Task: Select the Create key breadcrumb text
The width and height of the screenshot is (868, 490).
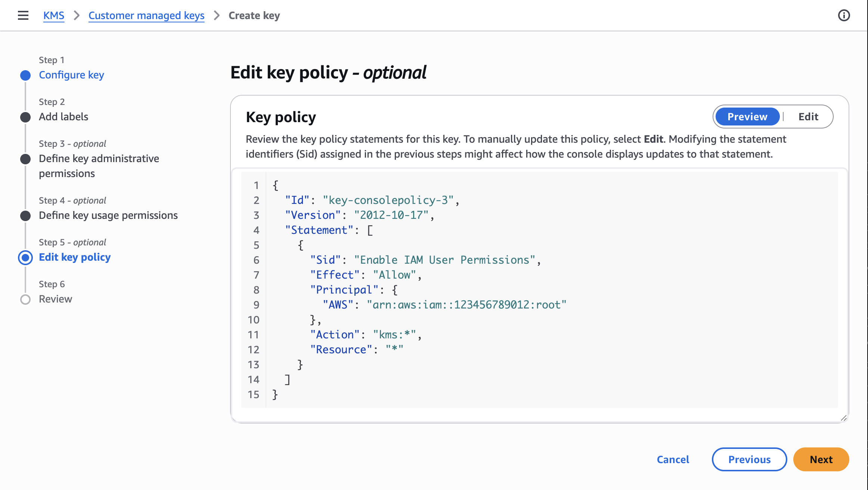Action: click(x=254, y=15)
